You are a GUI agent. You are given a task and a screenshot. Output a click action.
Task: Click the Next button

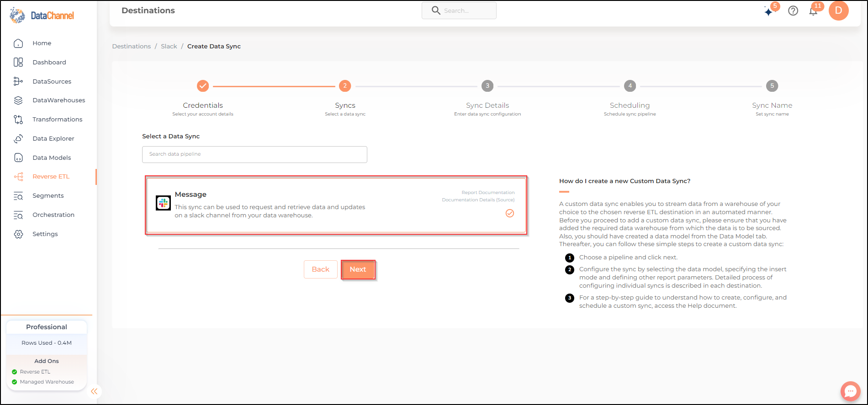358,269
